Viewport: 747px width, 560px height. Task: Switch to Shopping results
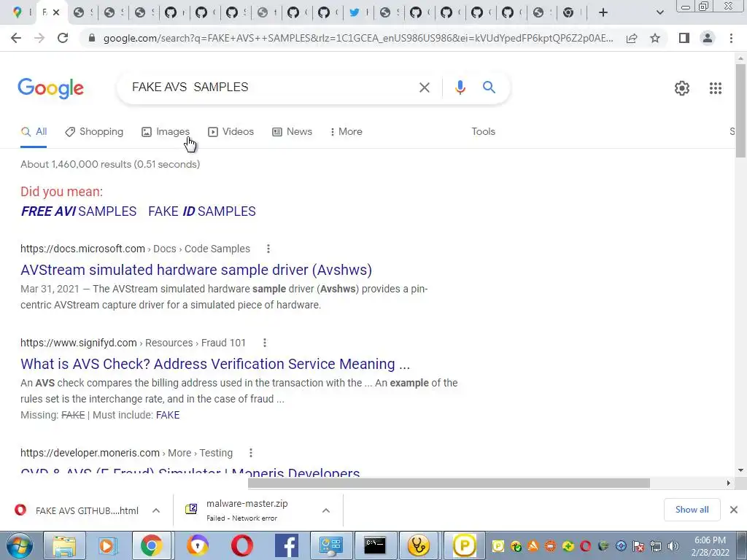coord(94,132)
